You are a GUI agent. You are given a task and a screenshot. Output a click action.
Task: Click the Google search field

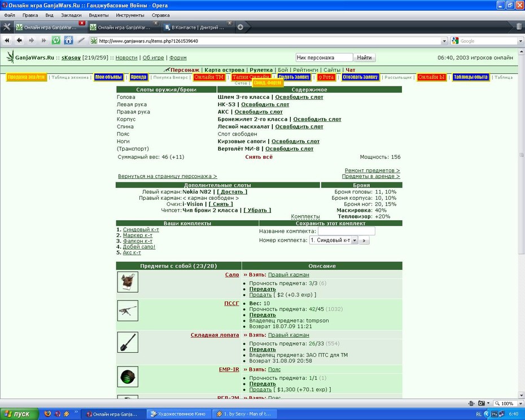488,41
